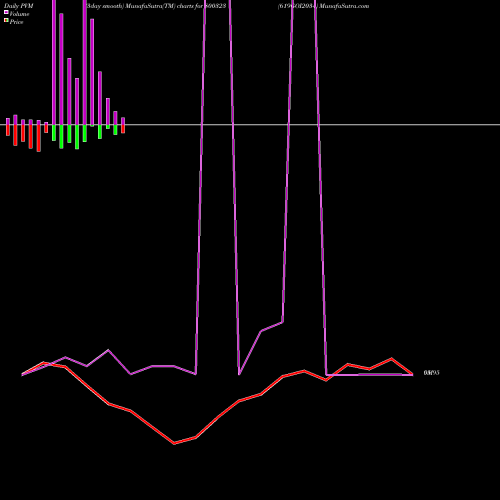The image size is (500, 500).
Task: Click the '3day smooth' MunafaSutra(TM) charts title
Action: coord(156,6)
